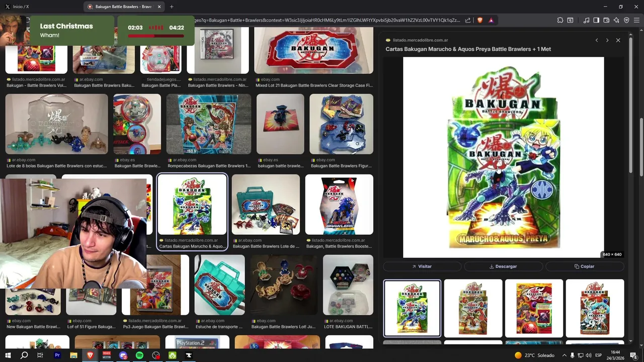644x362 pixels.
Task: Open the Brave VPN shield icon
Action: pos(626,20)
